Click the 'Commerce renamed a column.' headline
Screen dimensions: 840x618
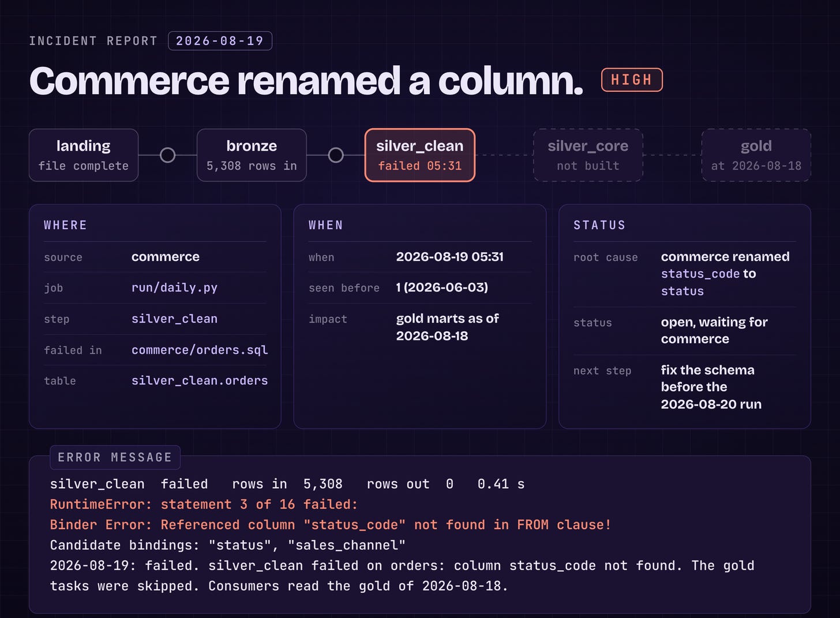click(x=306, y=80)
